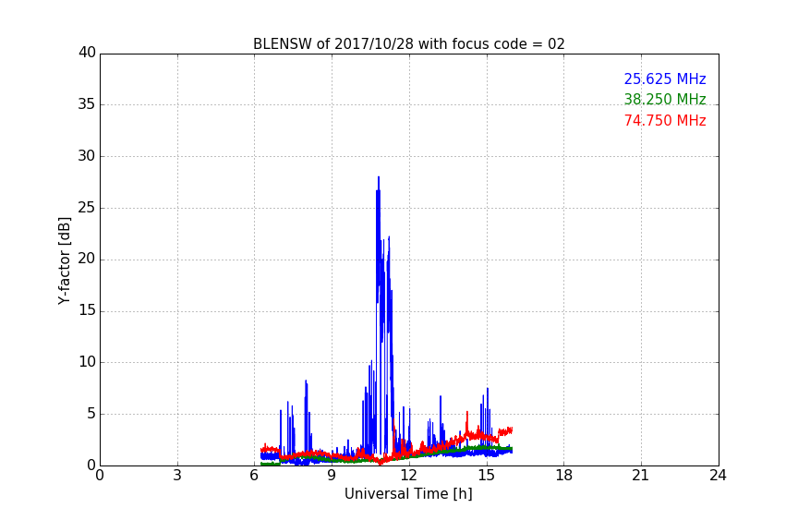Click x-axis tick label 12
The image size is (798, 532).
coord(408,476)
